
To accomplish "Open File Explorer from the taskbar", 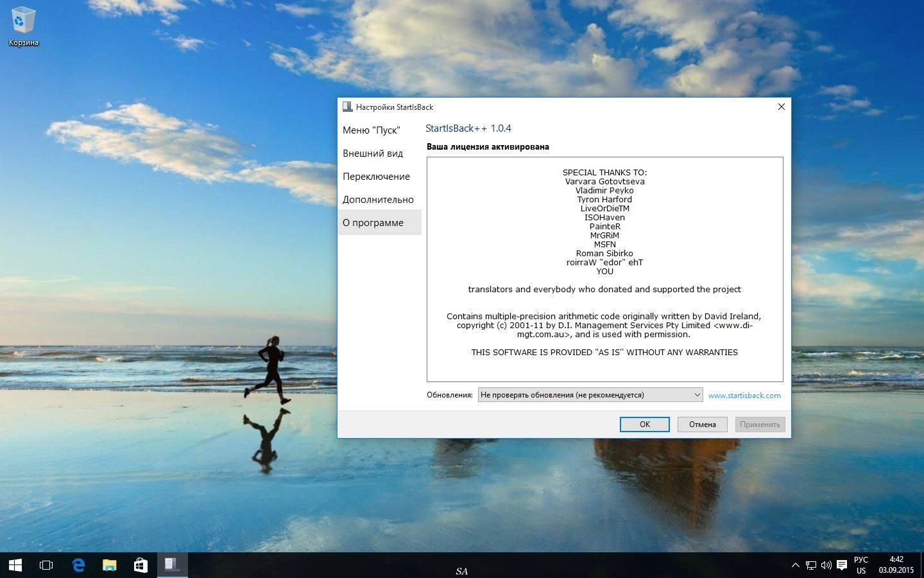I will [110, 565].
